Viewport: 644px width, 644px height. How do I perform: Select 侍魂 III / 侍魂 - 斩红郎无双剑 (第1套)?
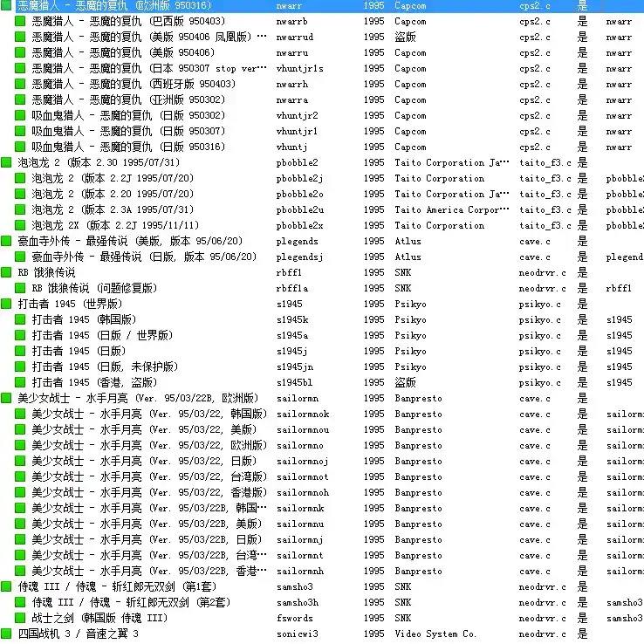(x=117, y=586)
